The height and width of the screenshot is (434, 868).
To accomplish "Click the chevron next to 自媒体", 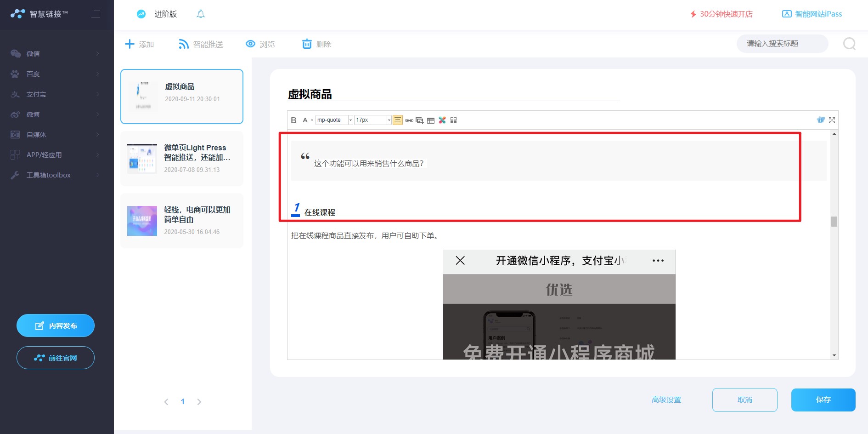I will pos(98,135).
